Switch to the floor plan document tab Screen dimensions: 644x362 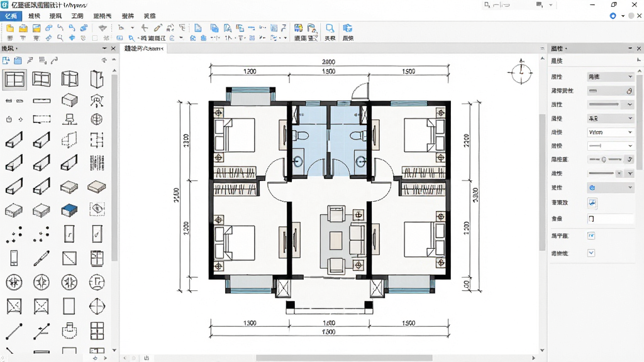coord(144,48)
